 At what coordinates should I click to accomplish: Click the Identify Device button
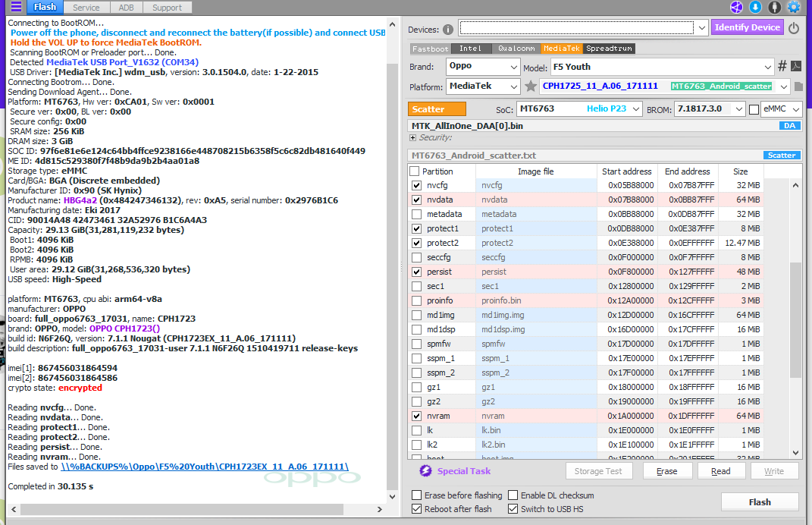click(748, 27)
